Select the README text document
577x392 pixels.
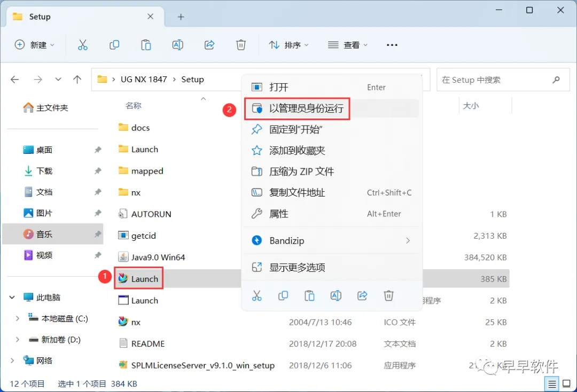point(141,344)
